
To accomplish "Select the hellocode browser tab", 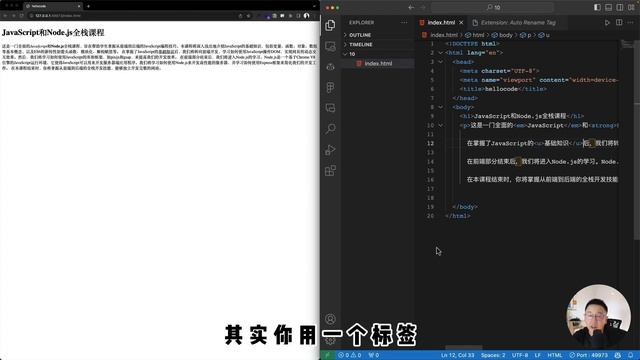I will (x=53, y=6).
